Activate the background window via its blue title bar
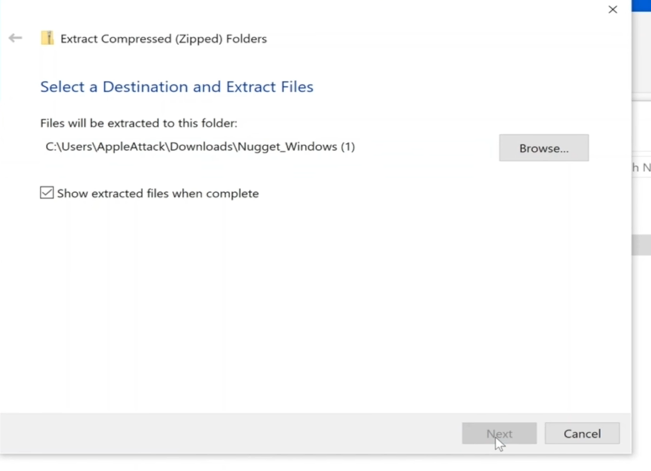Screen dimensions: 651x471 [641, 5]
